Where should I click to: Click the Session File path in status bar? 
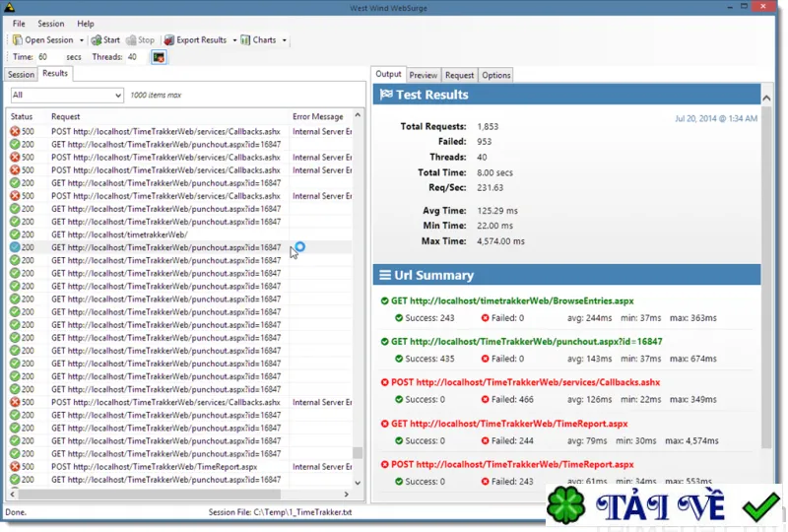pos(280,512)
